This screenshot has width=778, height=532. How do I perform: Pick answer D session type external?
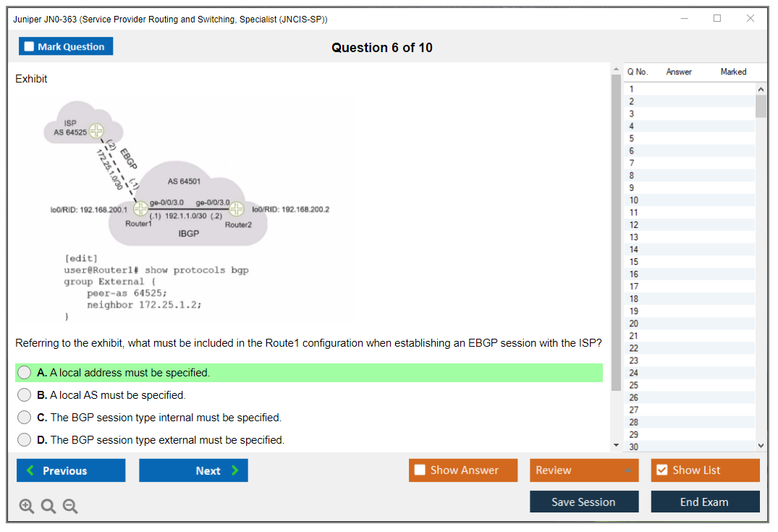tap(25, 440)
